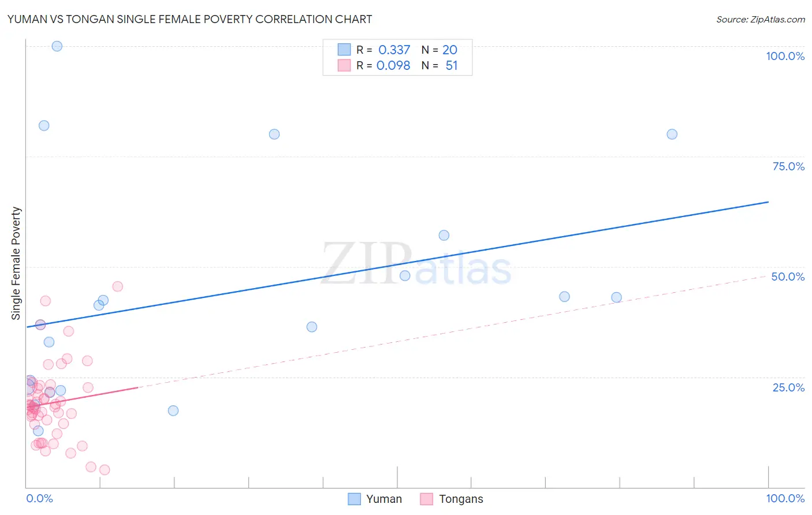Toggle the Yuman series legend label
The image size is (812, 515).
pyautogui.click(x=383, y=499)
